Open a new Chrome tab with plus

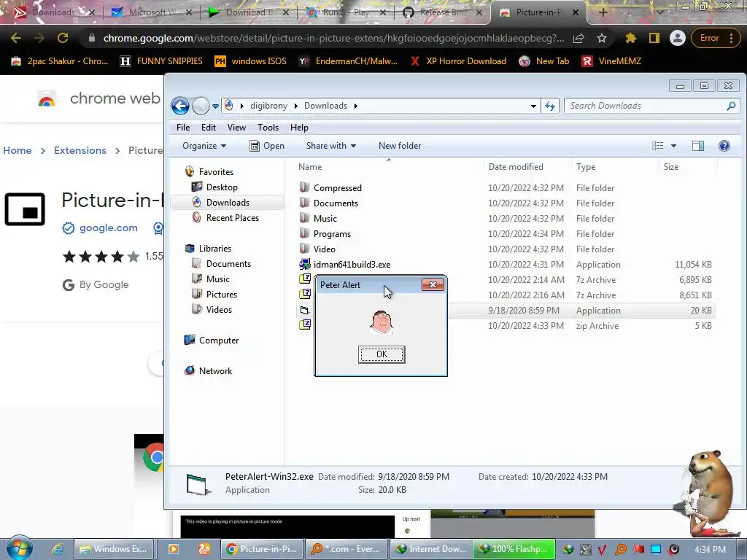(x=603, y=12)
